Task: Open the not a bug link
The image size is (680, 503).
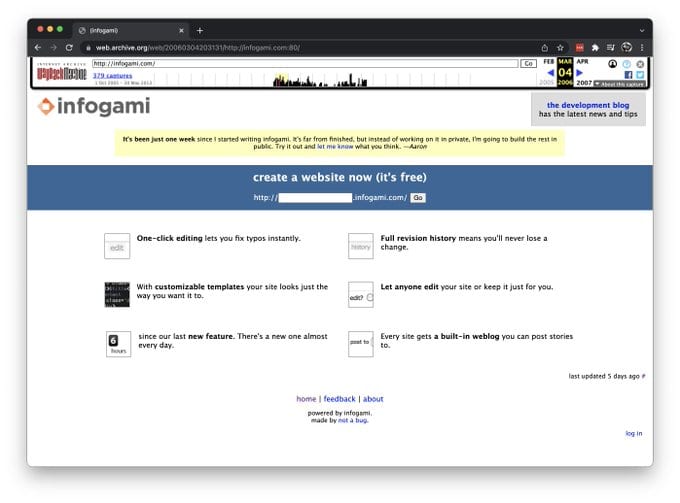Action: click(x=353, y=420)
